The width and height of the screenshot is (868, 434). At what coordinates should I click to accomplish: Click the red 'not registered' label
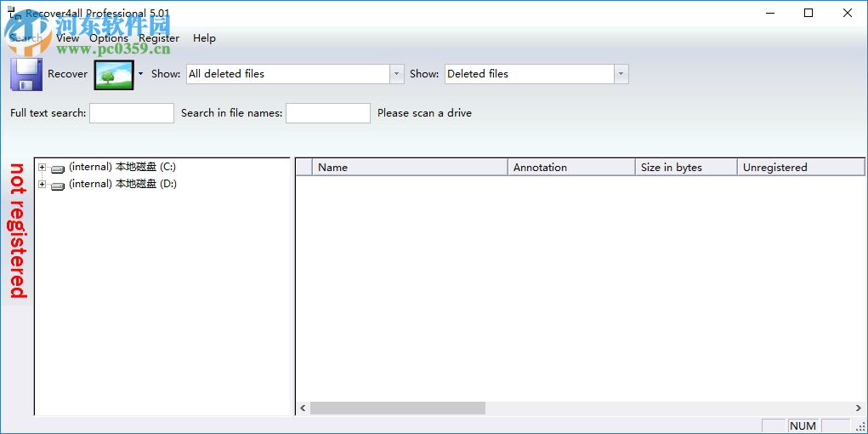18,231
